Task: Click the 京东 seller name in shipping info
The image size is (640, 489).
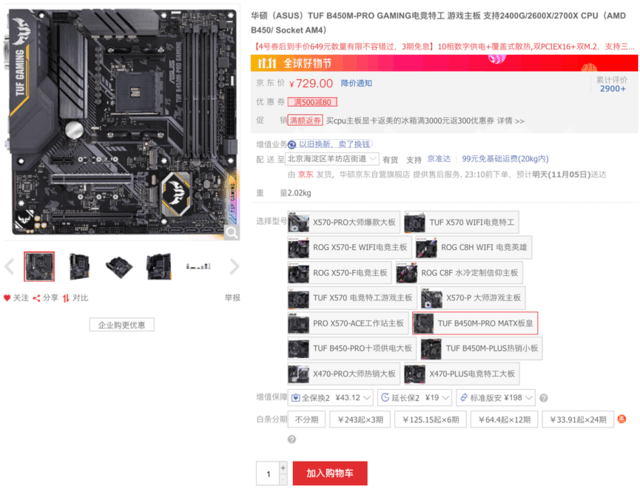Action: [x=305, y=175]
